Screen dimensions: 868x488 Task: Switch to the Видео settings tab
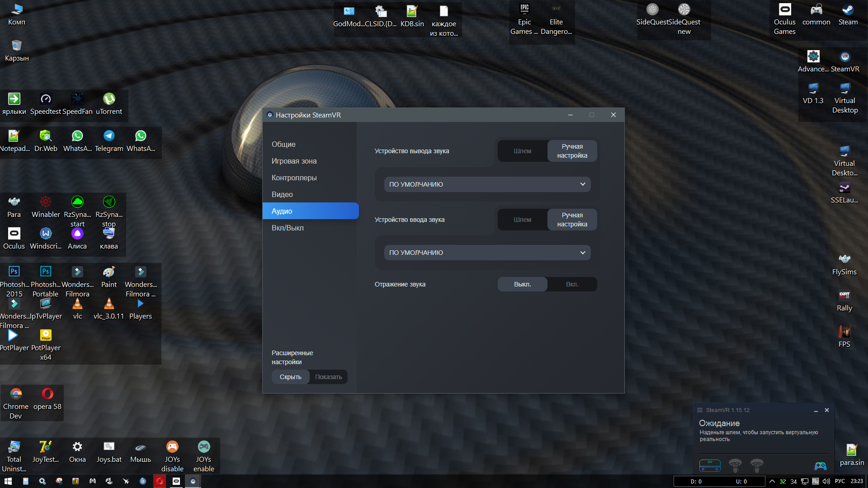pyautogui.click(x=282, y=194)
